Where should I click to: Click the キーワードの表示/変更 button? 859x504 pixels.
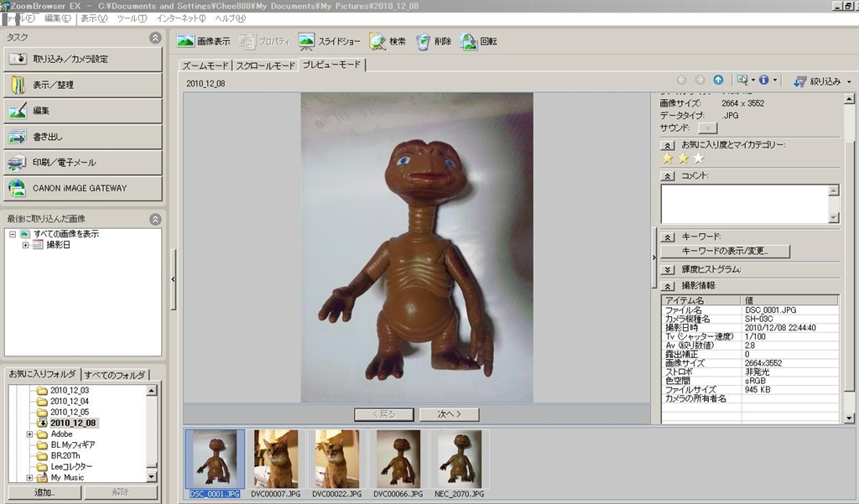725,251
